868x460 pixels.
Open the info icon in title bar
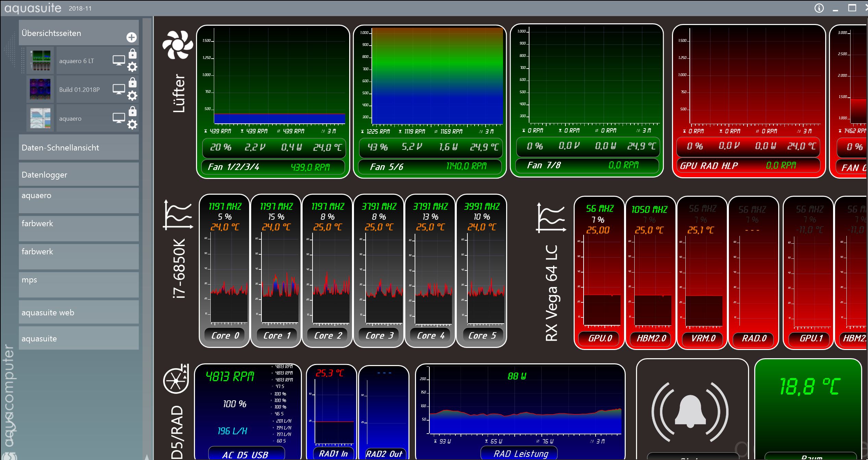tap(819, 8)
